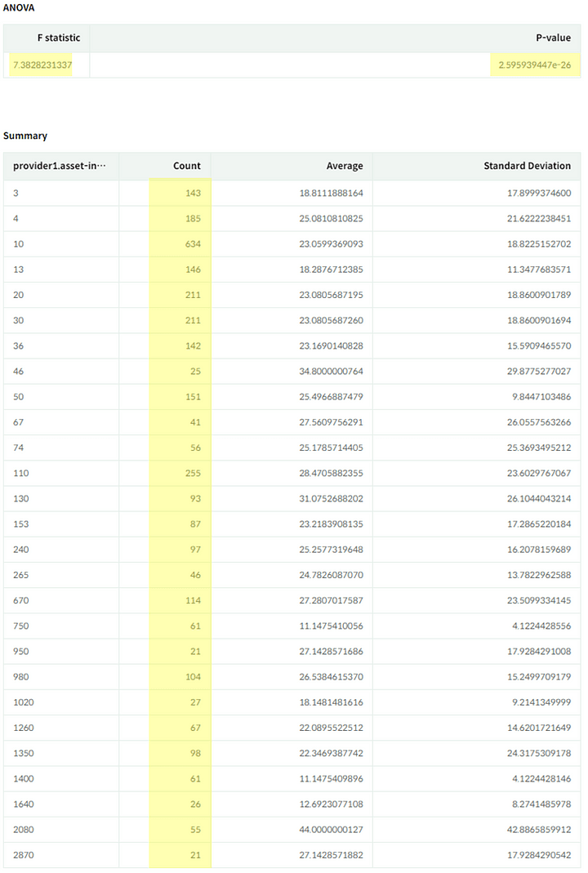Select count value 143

[x=193, y=194]
